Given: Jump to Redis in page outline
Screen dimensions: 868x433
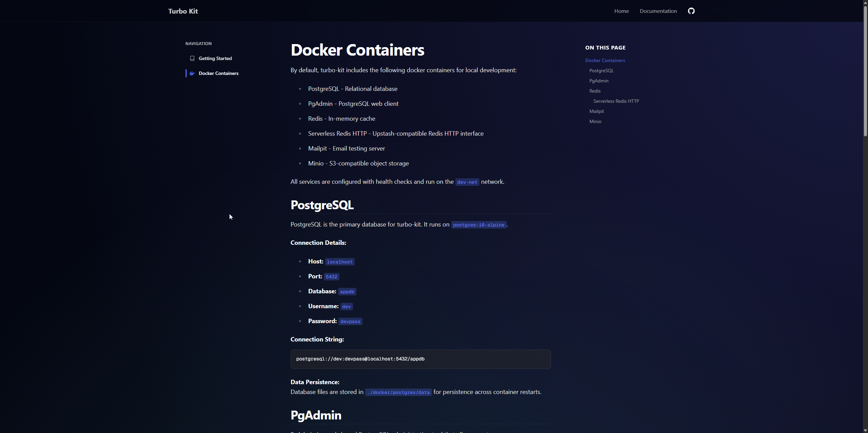Looking at the screenshot, I should 595,91.
